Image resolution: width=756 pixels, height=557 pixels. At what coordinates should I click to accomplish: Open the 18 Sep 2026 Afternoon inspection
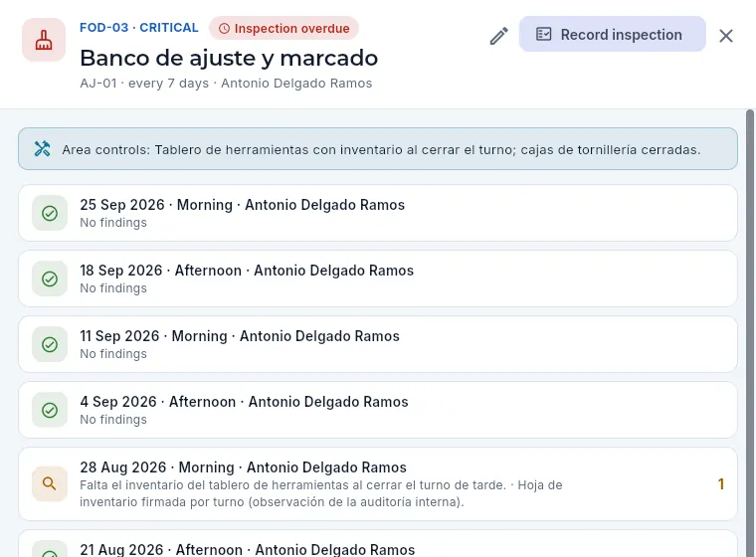(x=378, y=278)
